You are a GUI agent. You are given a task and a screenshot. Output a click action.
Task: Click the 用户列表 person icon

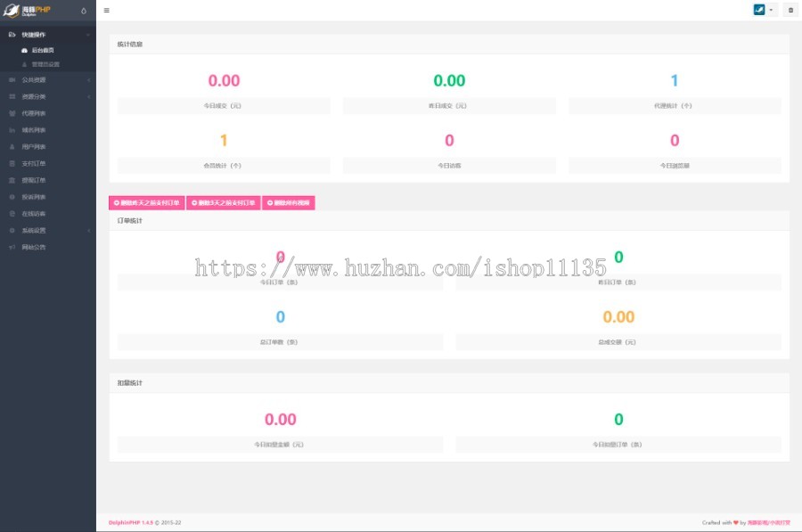point(12,147)
